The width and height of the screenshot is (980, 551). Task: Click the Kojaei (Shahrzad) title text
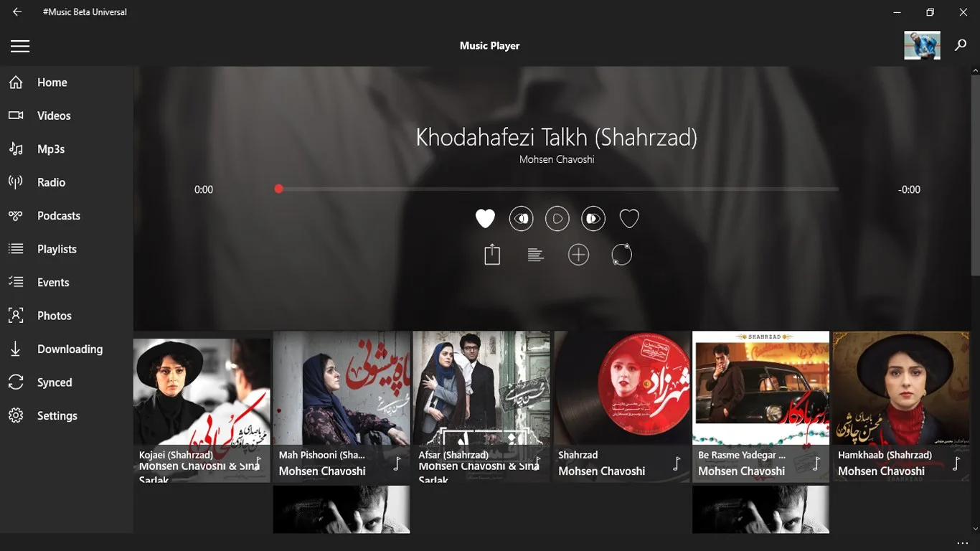[x=176, y=455]
